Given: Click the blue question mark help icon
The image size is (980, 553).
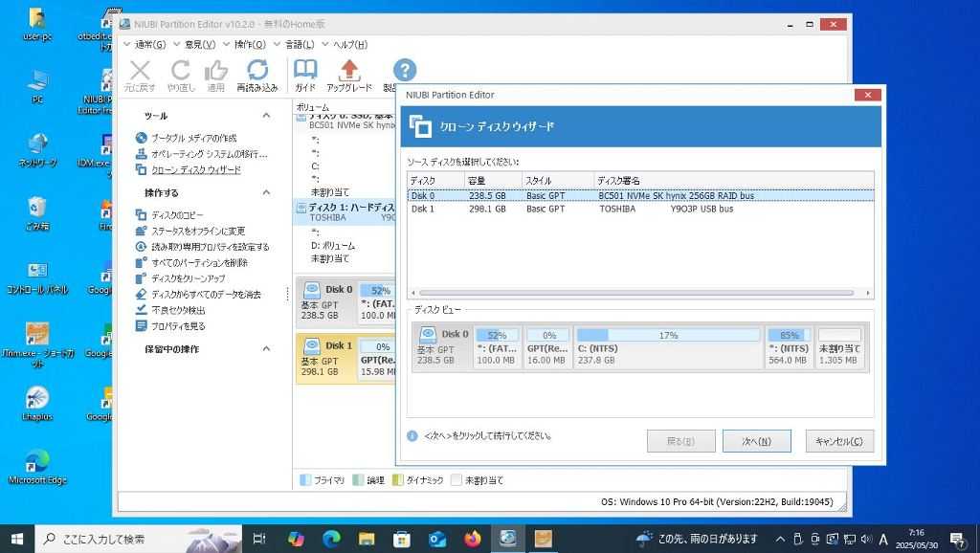Looking at the screenshot, I should 405,70.
